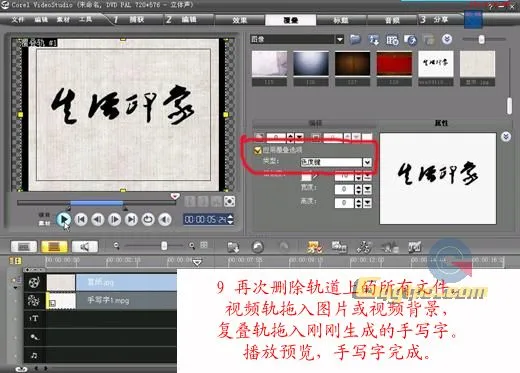520x373 pixels.
Task: Click the 00:00:05 timecode field
Action: pos(206,219)
